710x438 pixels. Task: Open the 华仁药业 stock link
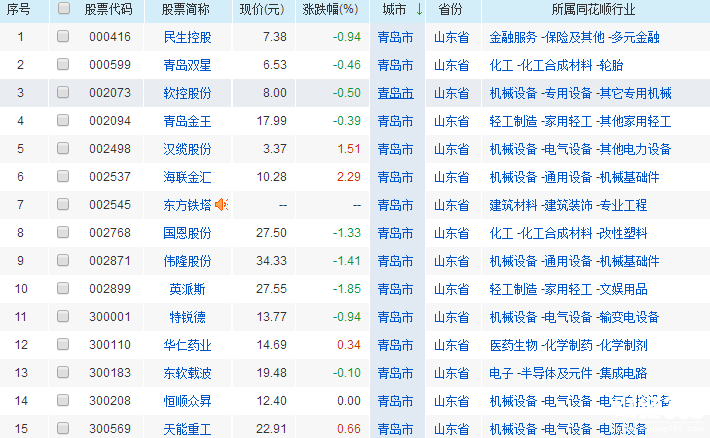[x=187, y=345]
